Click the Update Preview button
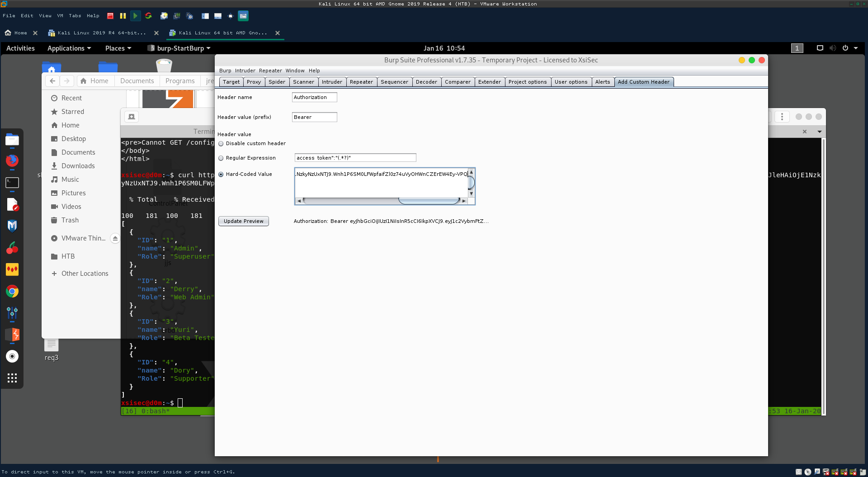 click(x=243, y=221)
